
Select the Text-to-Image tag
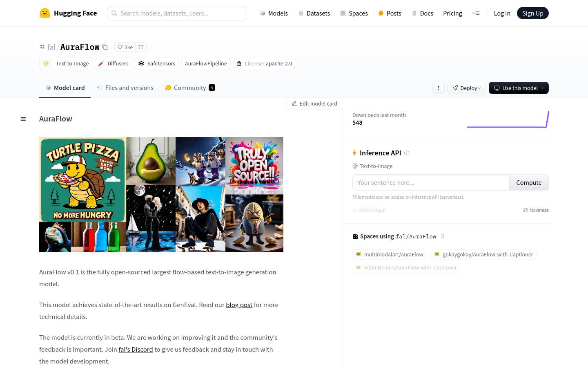coord(66,63)
